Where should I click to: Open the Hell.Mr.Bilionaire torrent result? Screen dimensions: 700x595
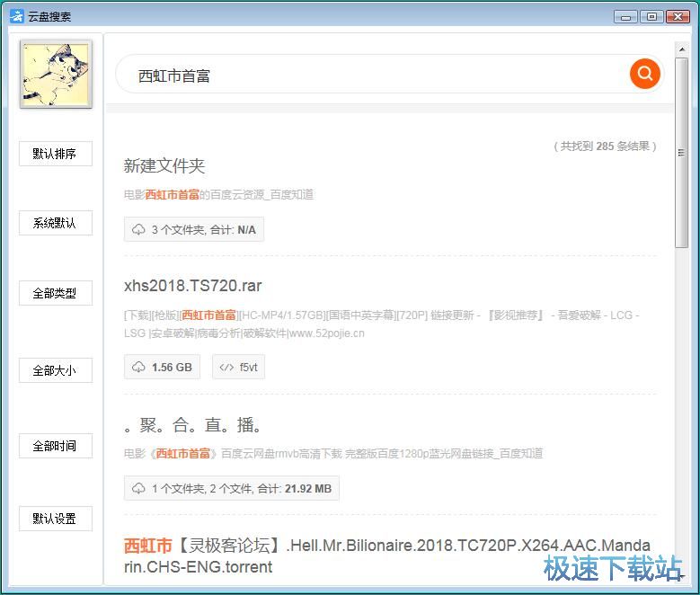pyautogui.click(x=386, y=555)
